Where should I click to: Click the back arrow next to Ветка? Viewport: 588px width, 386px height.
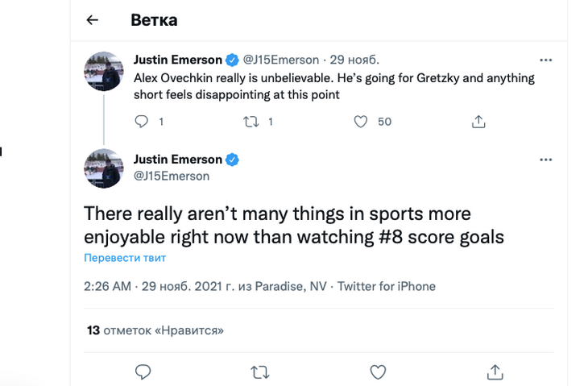tap(93, 20)
